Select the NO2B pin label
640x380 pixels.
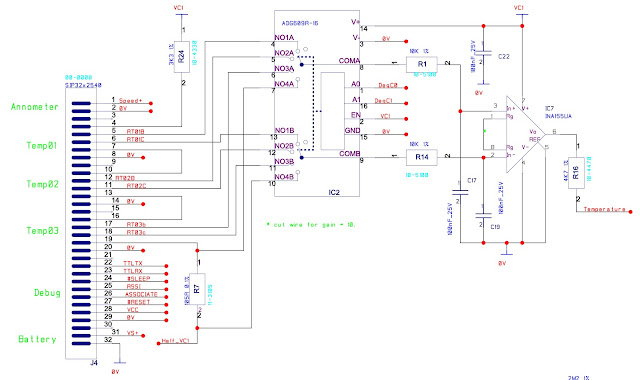click(284, 146)
